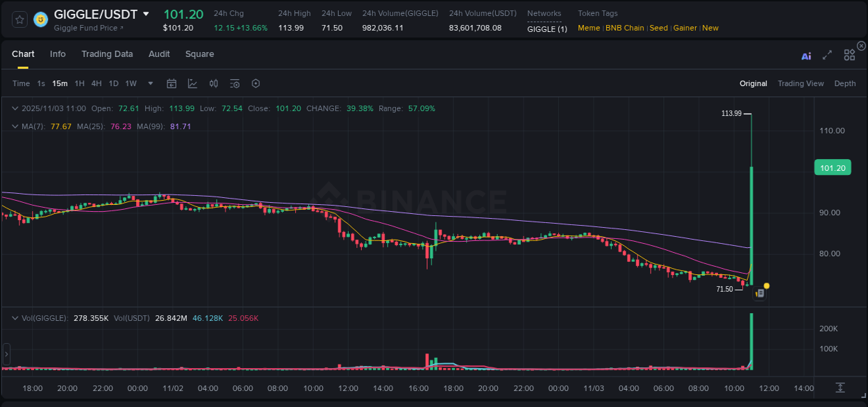Switch chart style using the line chart icon
The height and width of the screenshot is (407, 868).
(x=192, y=83)
